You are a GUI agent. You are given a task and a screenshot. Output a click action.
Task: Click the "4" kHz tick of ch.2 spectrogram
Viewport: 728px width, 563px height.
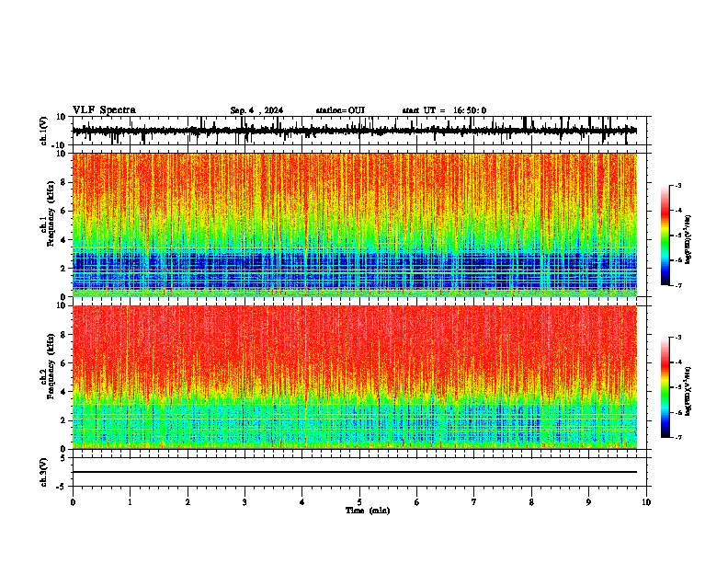(x=63, y=392)
